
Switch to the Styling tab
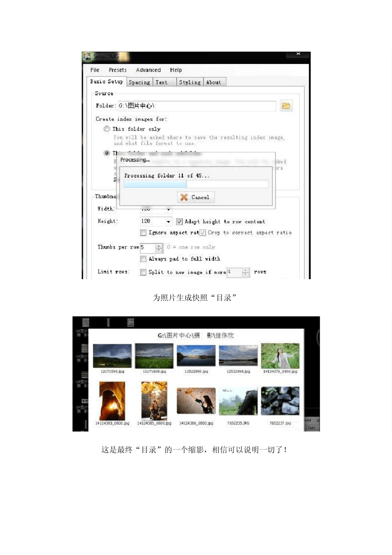190,82
